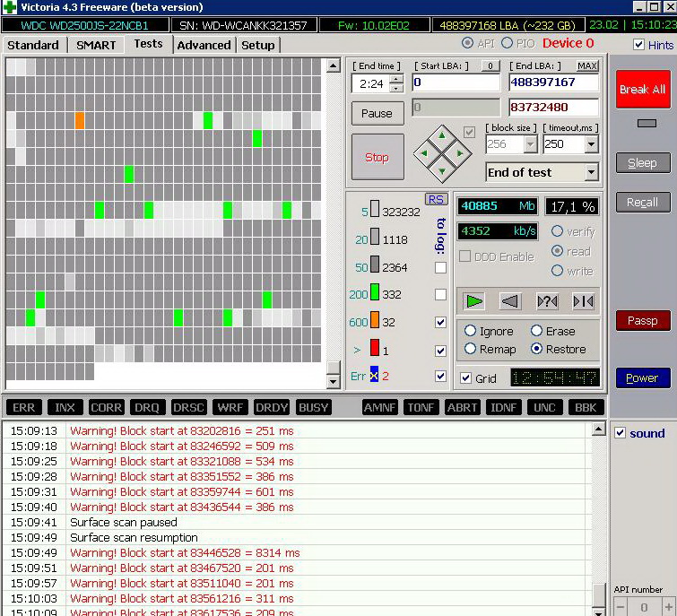Open the block size dropdown

pos(530,144)
